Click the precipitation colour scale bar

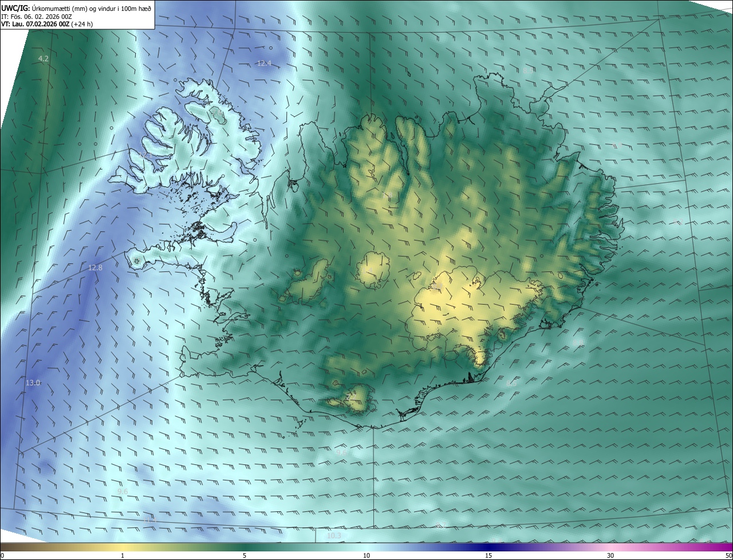pos(366,547)
